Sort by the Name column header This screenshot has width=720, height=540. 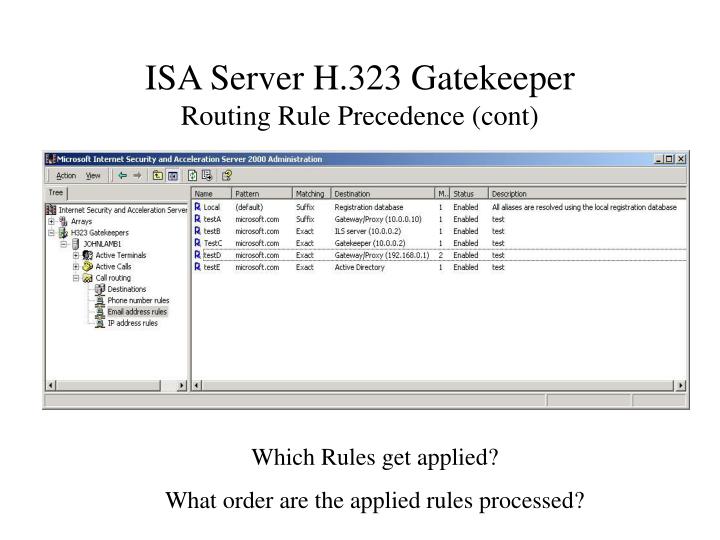coord(211,194)
